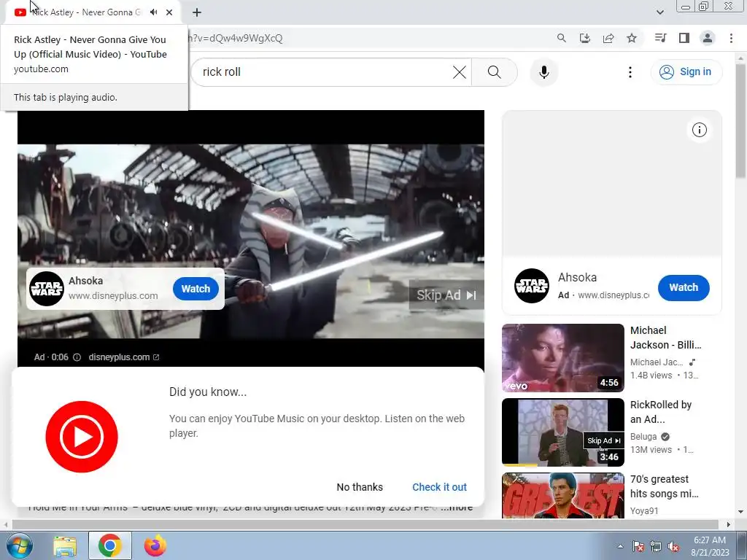Click the Star Wars logo in the video overlay
The width and height of the screenshot is (747, 560).
47,289
